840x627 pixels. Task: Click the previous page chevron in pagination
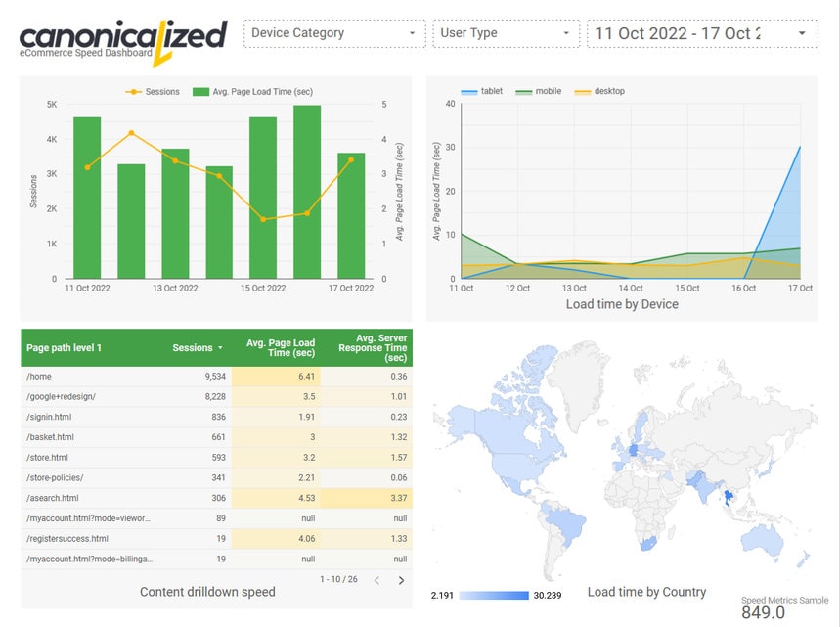pos(376,578)
